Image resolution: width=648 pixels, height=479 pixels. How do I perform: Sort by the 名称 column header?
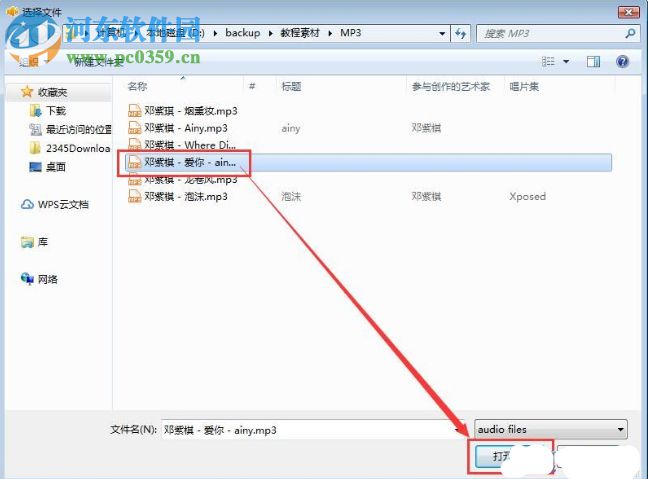tap(138, 86)
